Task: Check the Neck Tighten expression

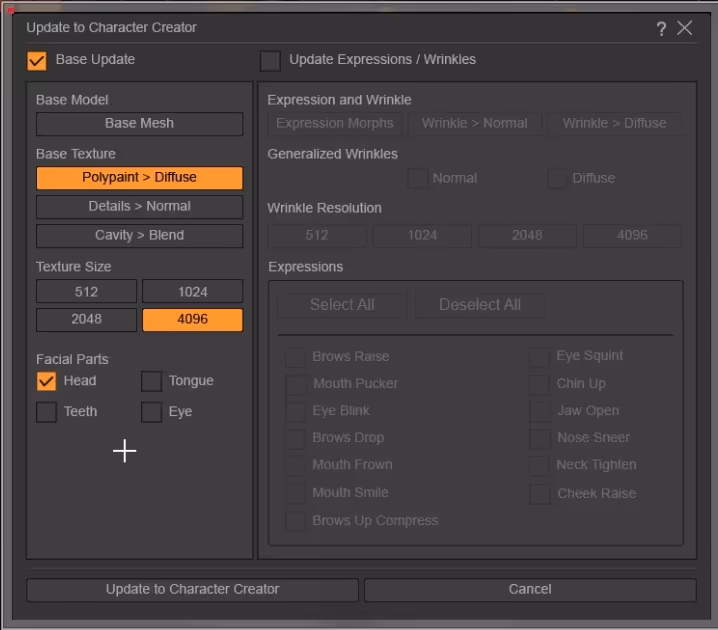Action: click(x=539, y=465)
